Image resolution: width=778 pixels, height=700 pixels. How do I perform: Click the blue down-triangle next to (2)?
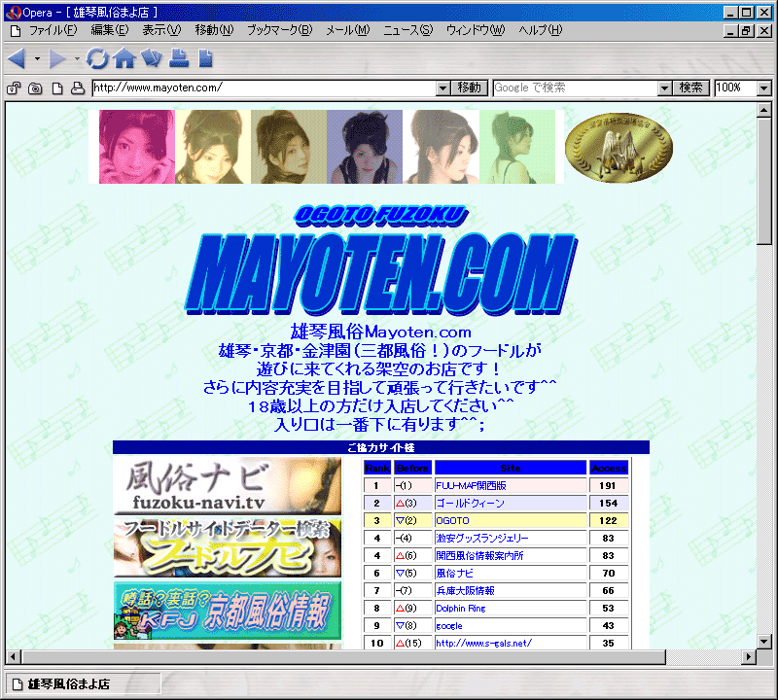(x=400, y=521)
